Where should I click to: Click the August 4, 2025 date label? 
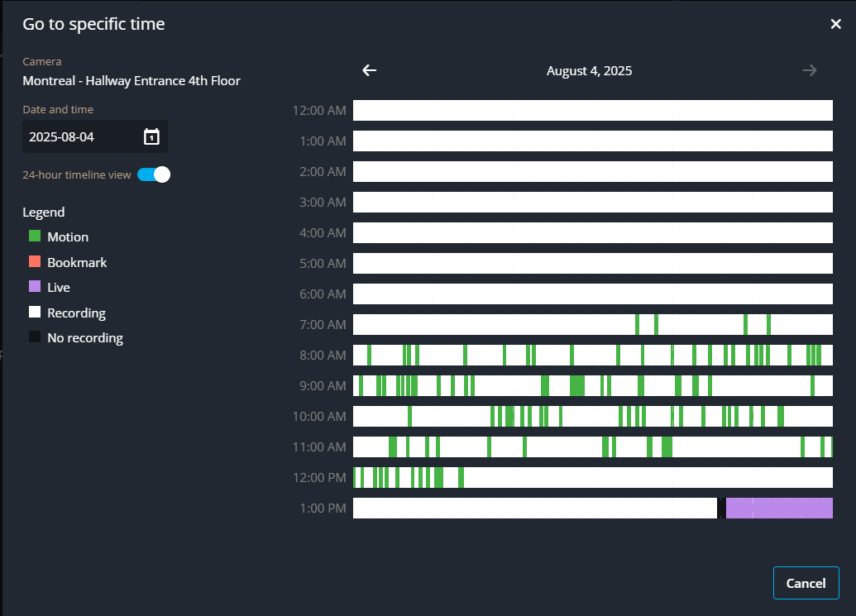coord(589,70)
